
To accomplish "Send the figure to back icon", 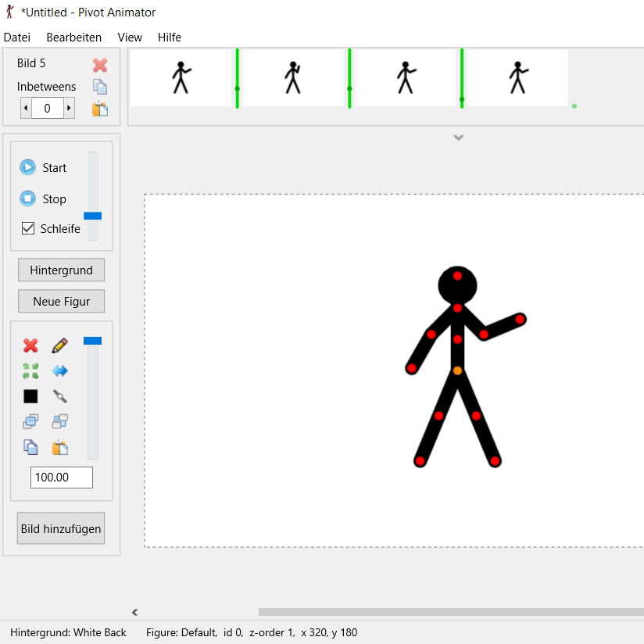I will pos(59,422).
